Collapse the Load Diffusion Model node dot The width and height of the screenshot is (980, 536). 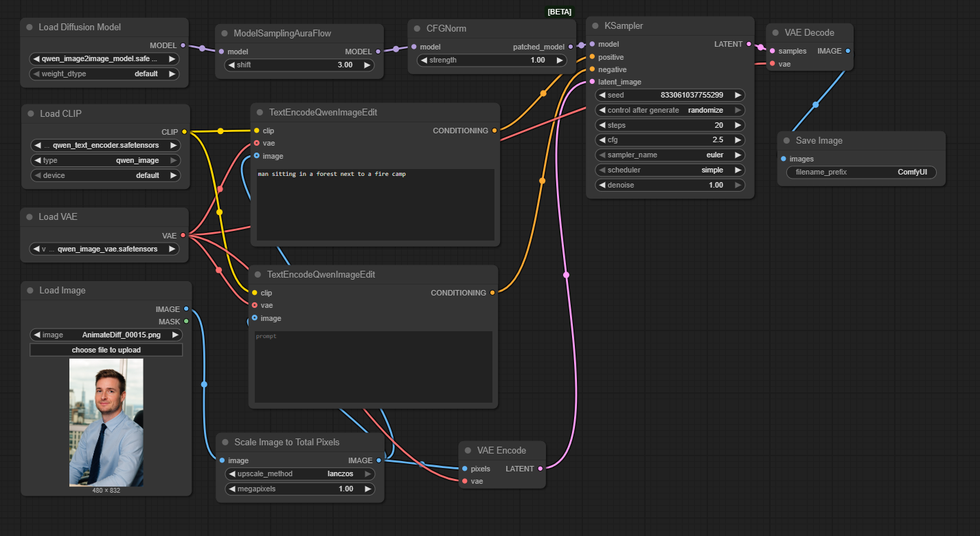point(30,27)
